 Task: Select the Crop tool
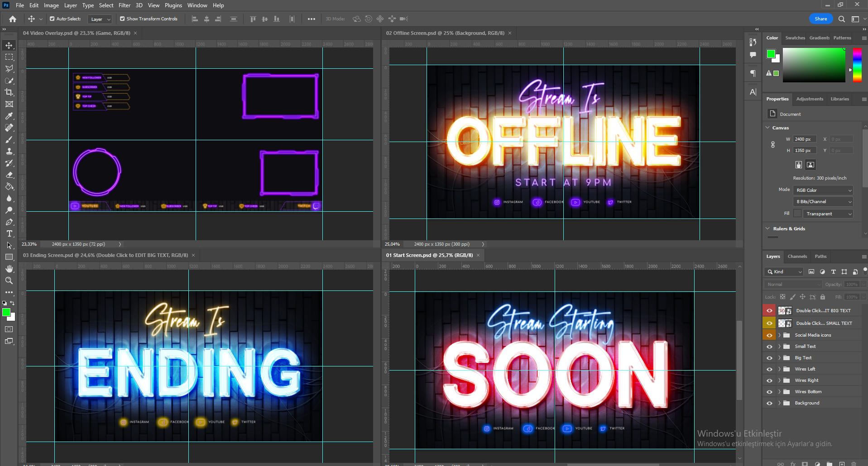[9, 92]
